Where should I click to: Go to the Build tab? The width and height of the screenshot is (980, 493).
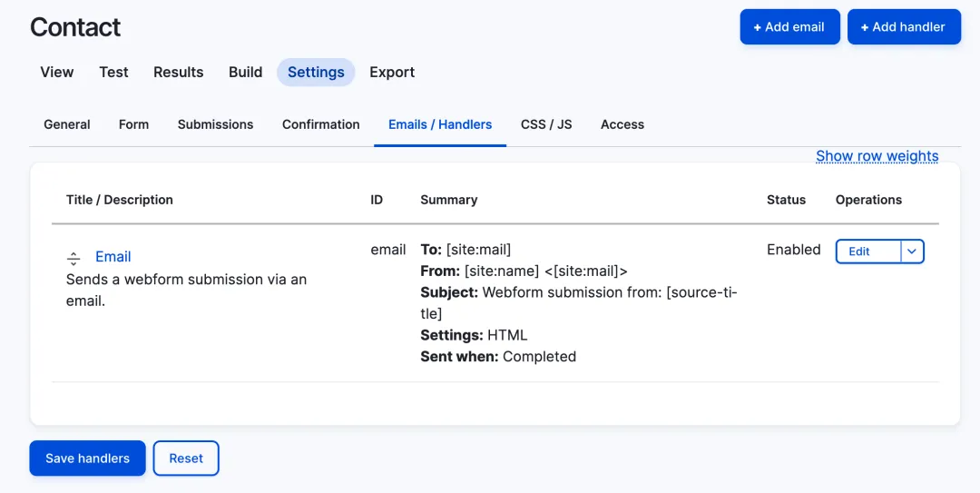tap(246, 72)
